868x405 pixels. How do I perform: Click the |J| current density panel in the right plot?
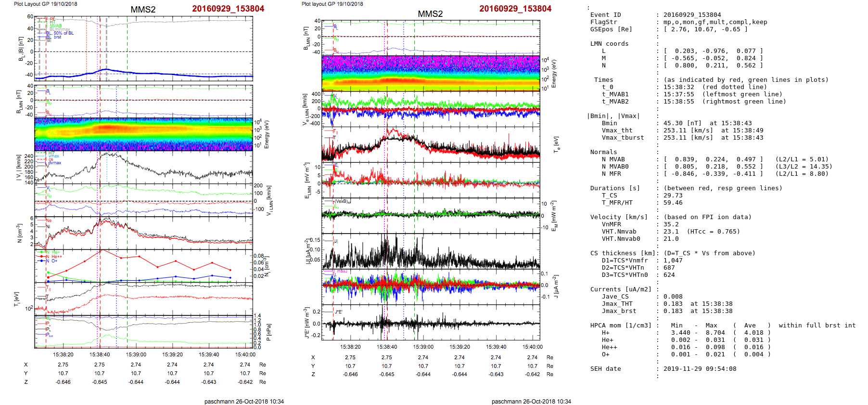click(x=431, y=251)
